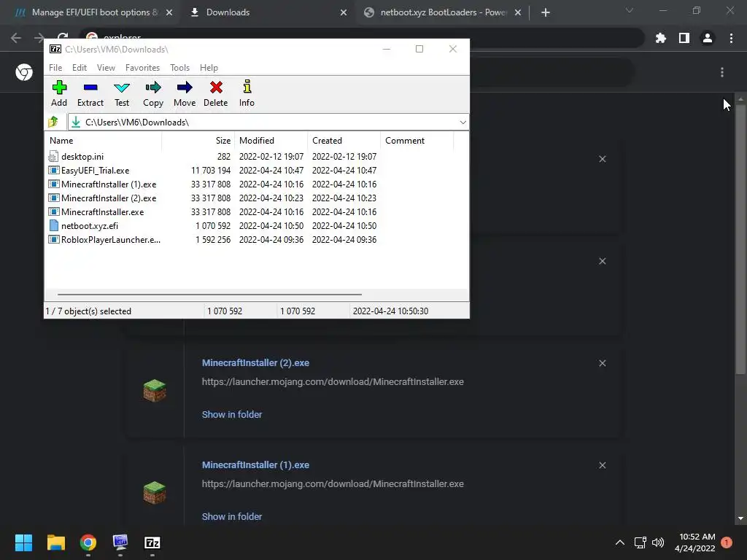Open a new Chrome tab
Screen dimensions: 747x560
tap(546, 12)
